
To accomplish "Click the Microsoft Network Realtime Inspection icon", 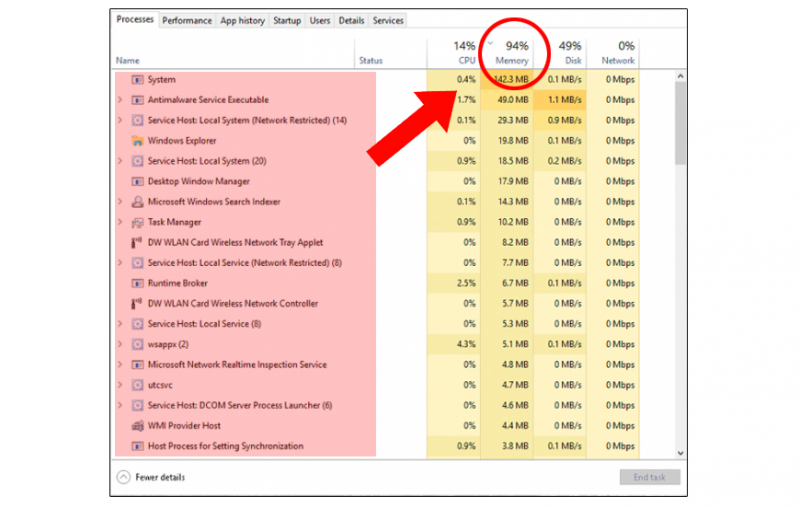I will click(137, 365).
